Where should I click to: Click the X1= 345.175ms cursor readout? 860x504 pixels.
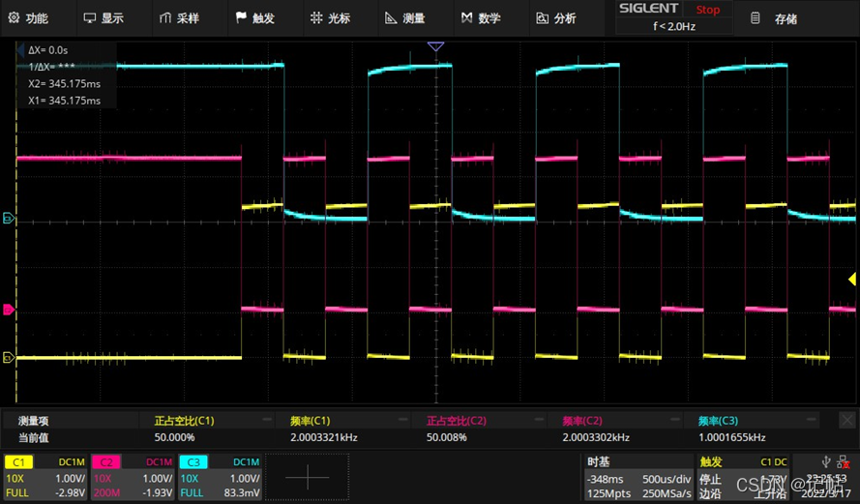64,101
